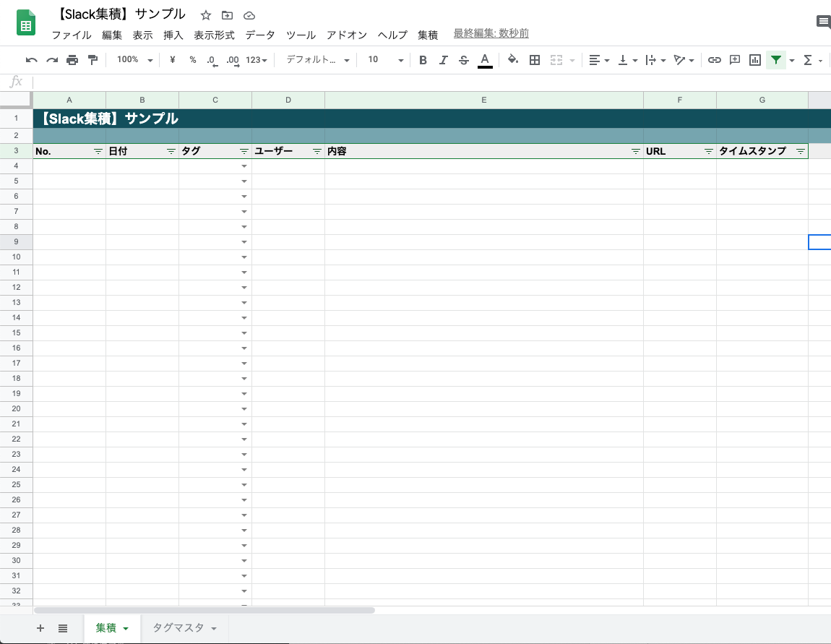Select the paint format tool
Screen dimensions: 831x644
[92, 60]
